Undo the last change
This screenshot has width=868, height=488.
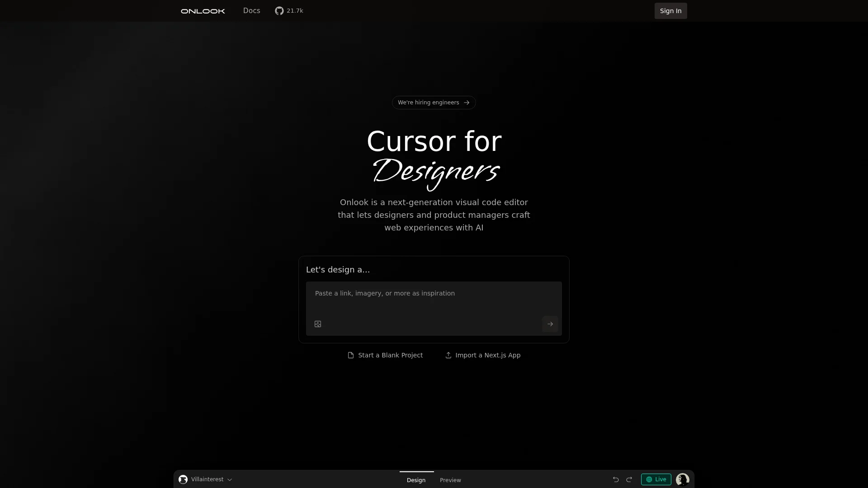coord(616,479)
